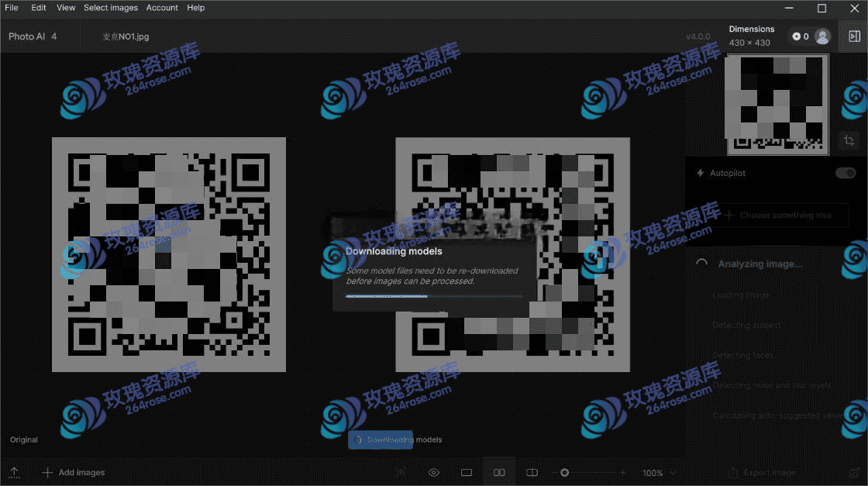
Task: Open the Help menu
Action: point(196,8)
